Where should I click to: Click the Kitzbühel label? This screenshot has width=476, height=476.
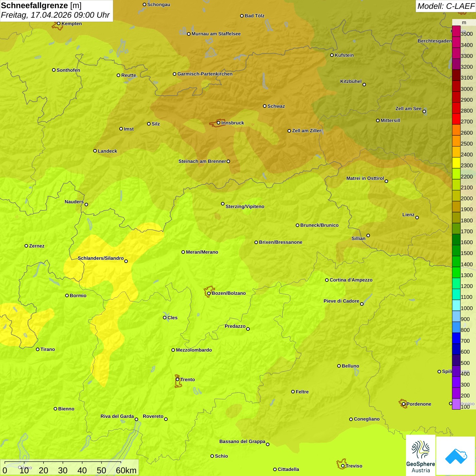point(351,81)
